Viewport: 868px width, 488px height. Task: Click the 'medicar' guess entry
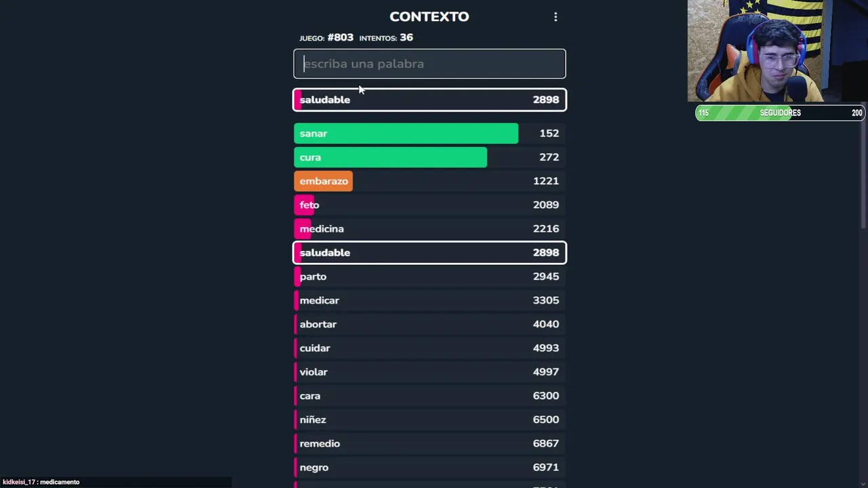click(x=429, y=300)
